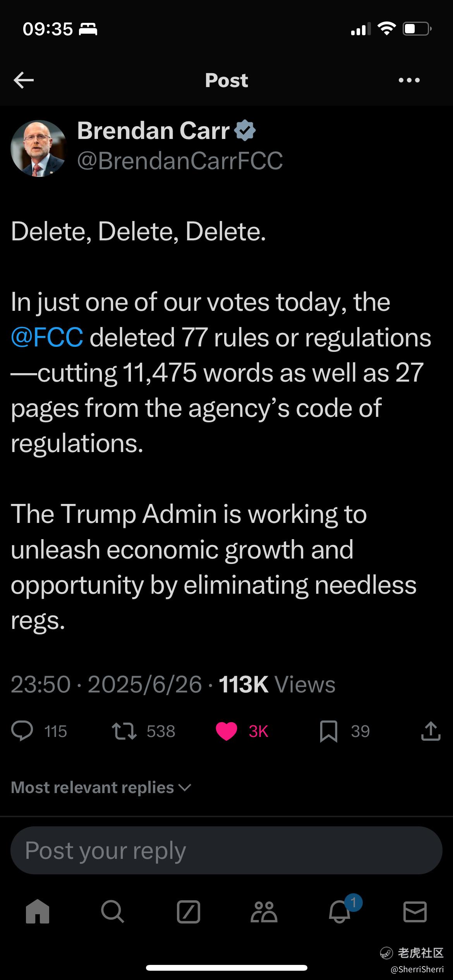Expand Most relevant replies sorting dropdown
This screenshot has height=980, width=453.
coord(101,788)
